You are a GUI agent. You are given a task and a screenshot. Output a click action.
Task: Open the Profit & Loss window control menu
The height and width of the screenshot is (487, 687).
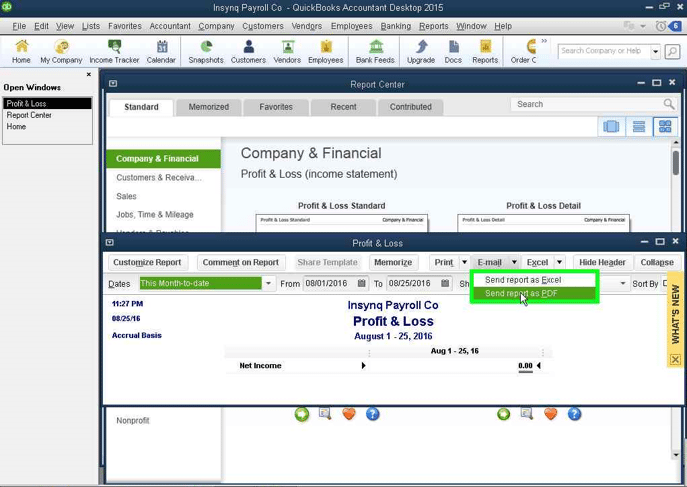coord(110,242)
